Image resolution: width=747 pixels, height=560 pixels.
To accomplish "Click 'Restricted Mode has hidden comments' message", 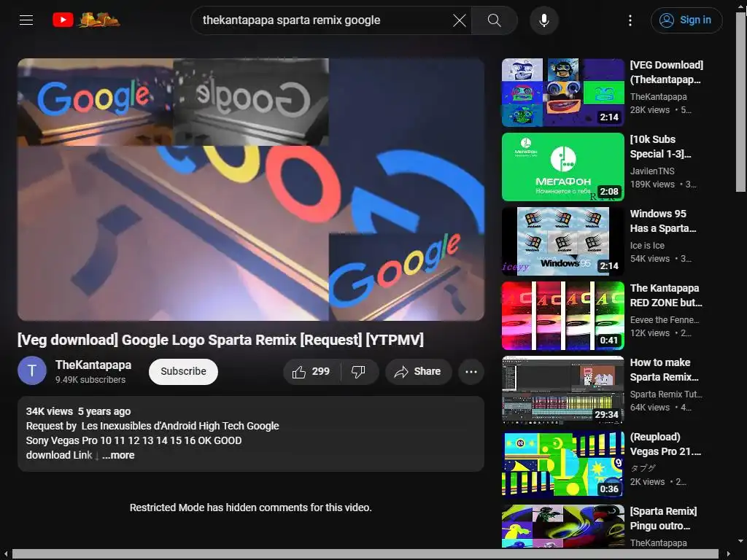I will pyautogui.click(x=251, y=507).
